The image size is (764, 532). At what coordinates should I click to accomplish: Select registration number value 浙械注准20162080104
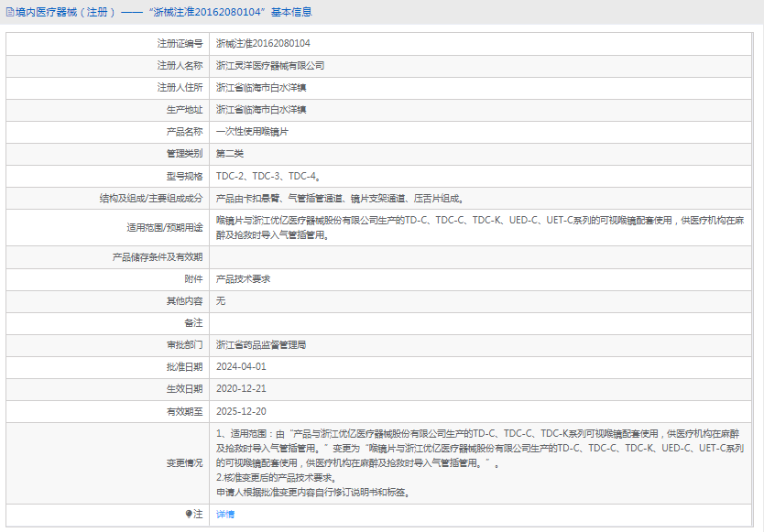263,43
